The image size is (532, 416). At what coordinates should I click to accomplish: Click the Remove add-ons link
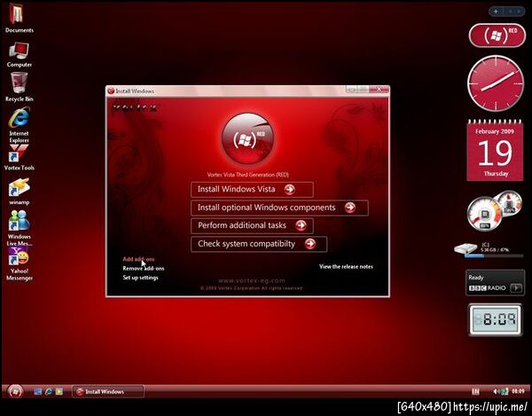click(x=144, y=269)
